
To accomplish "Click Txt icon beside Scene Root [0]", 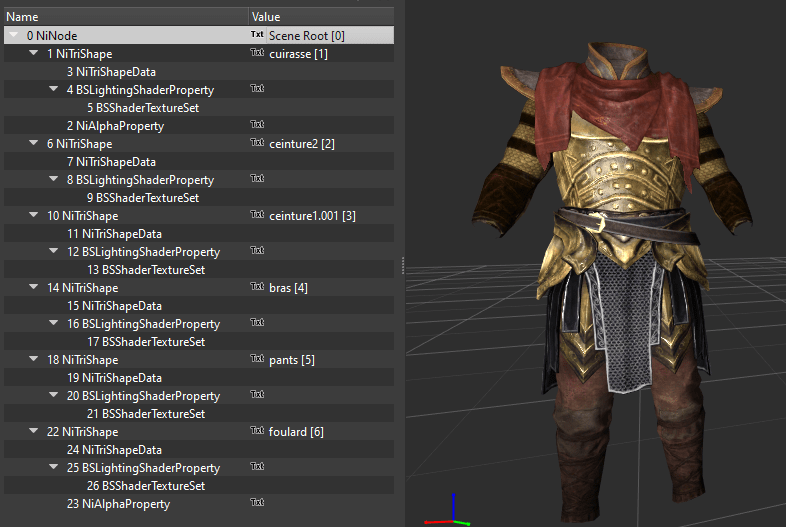I will click(x=257, y=35).
